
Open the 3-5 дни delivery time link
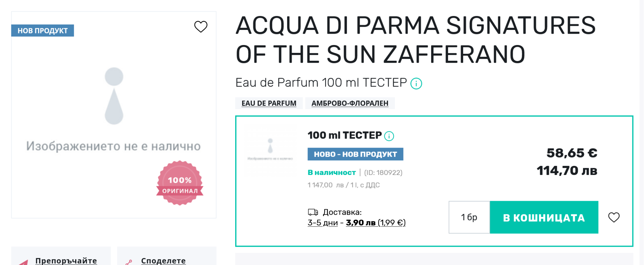[322, 223]
